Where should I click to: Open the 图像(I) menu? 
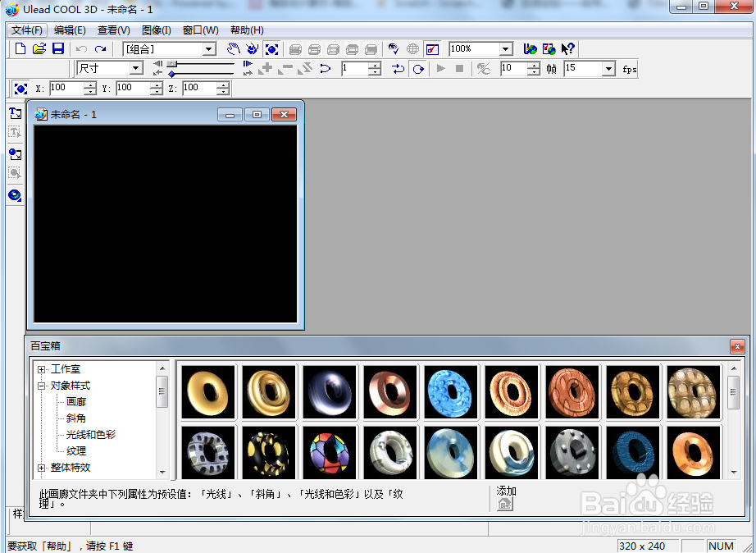[x=157, y=30]
